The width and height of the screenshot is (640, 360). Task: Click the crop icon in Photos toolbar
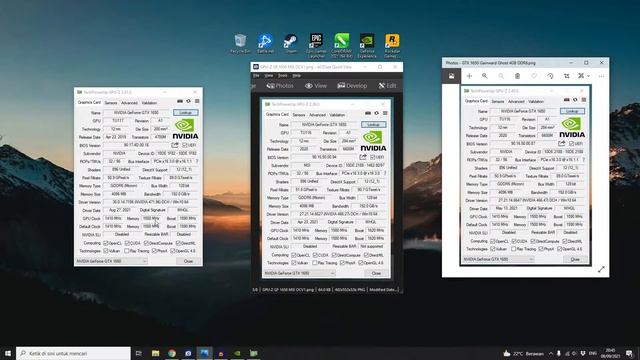(567, 76)
